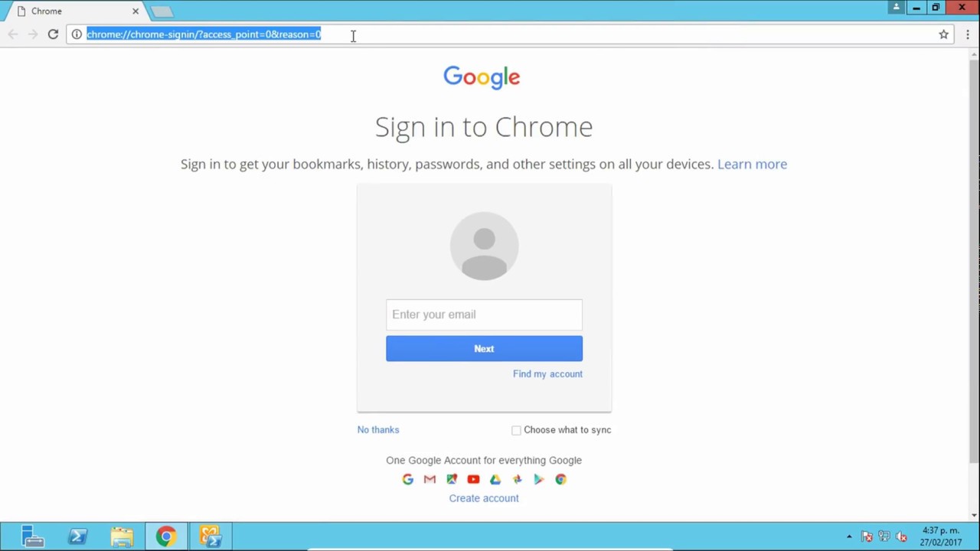Click the Enter your email field
The width and height of the screenshot is (980, 551).
coord(484,315)
